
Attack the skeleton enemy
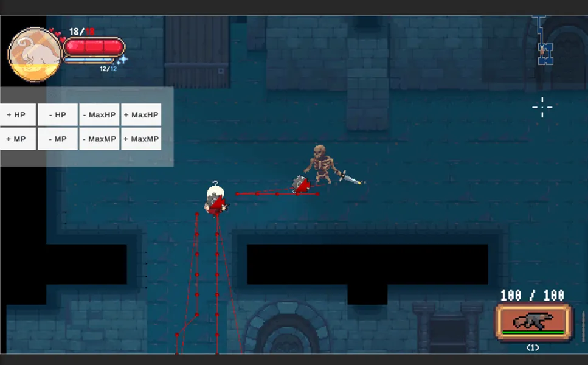[x=320, y=163]
